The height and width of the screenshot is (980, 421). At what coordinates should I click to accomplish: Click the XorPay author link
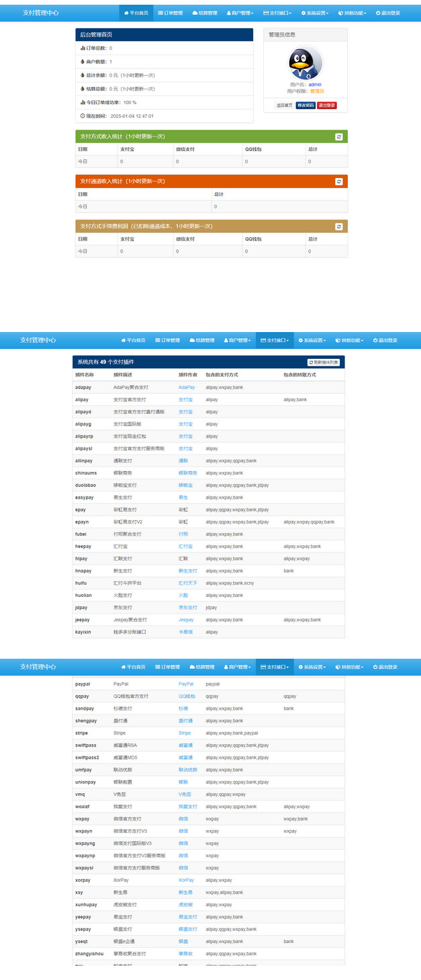(x=186, y=880)
